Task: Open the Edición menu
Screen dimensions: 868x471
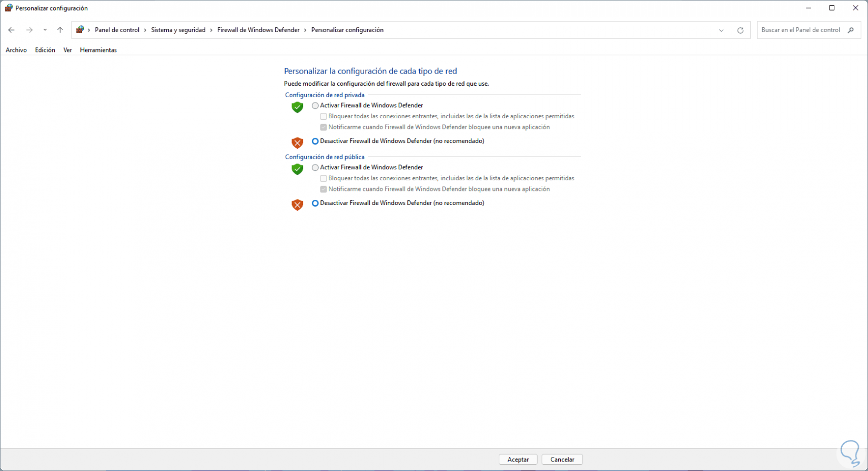Action: 45,50
